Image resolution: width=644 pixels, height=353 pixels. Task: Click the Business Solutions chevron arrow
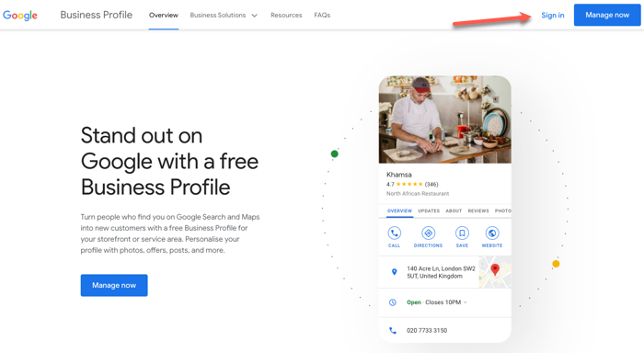point(254,16)
